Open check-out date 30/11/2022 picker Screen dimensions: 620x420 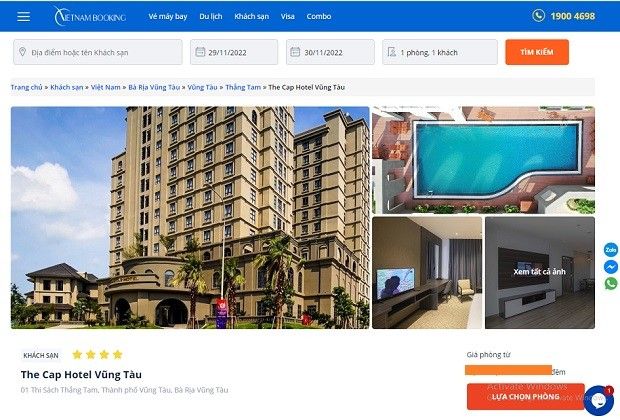(330, 52)
